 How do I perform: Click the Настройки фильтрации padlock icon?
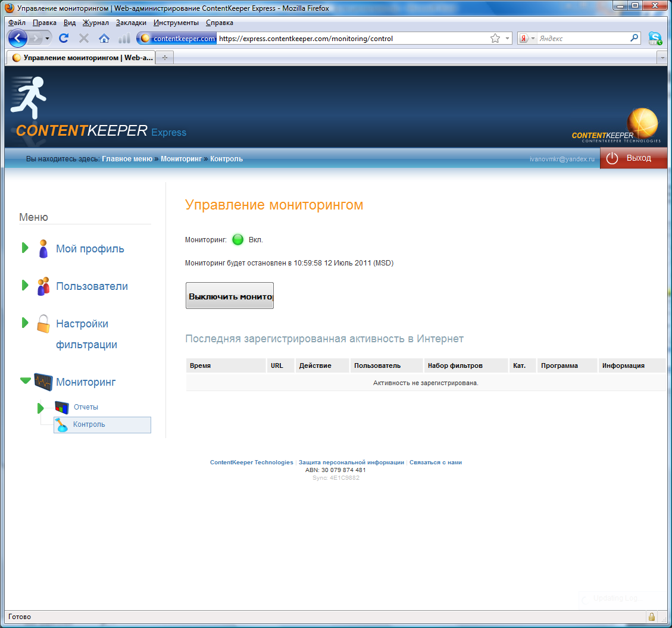pyautogui.click(x=43, y=324)
